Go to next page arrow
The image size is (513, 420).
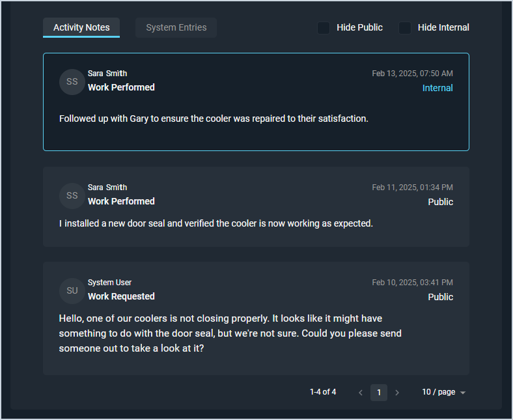pyautogui.click(x=397, y=393)
